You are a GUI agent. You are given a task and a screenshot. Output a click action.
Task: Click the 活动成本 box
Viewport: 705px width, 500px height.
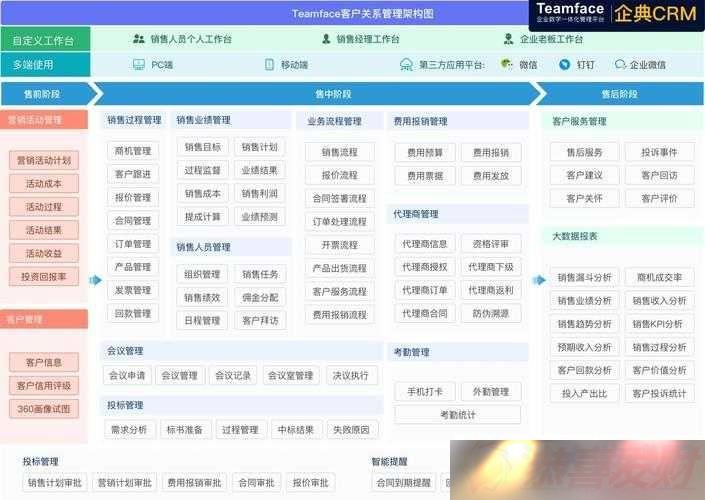pyautogui.click(x=44, y=183)
